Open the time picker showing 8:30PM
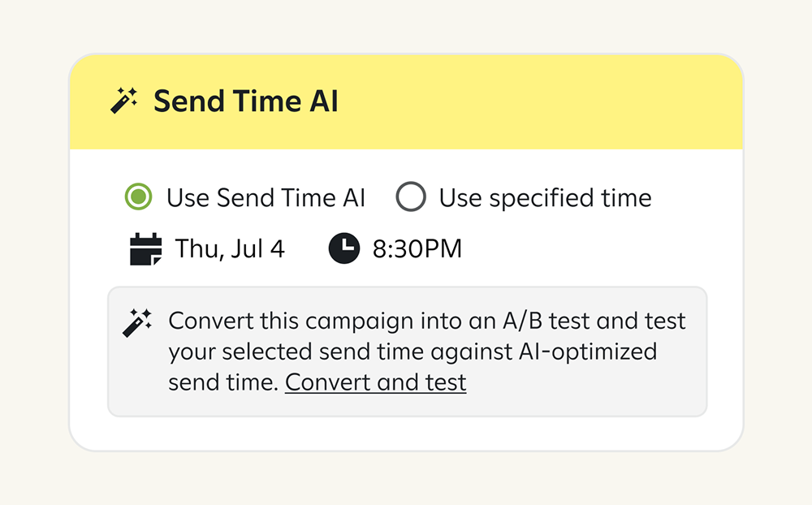 [417, 248]
